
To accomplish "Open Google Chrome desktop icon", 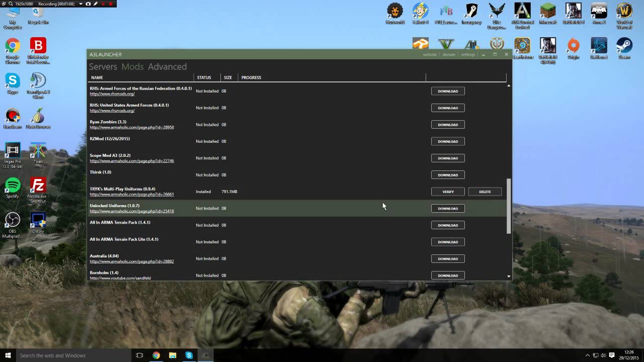I will coord(13,51).
